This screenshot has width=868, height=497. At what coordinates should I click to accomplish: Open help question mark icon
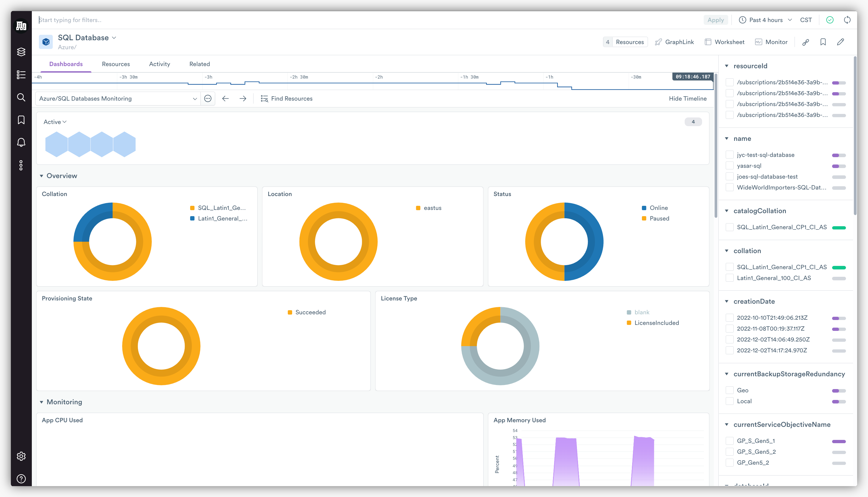pyautogui.click(x=21, y=479)
